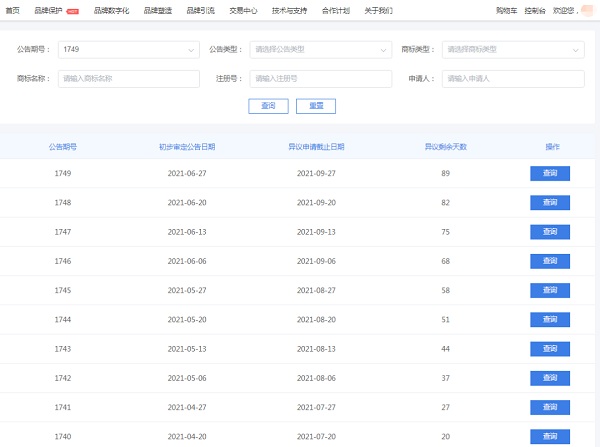
Task: Open the 合作计划 menu
Action: [336, 11]
